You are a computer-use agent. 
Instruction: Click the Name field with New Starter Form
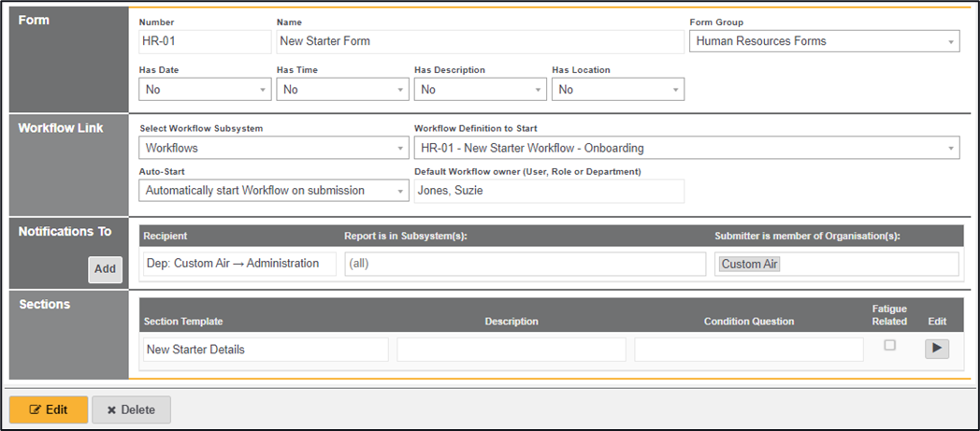pos(480,41)
